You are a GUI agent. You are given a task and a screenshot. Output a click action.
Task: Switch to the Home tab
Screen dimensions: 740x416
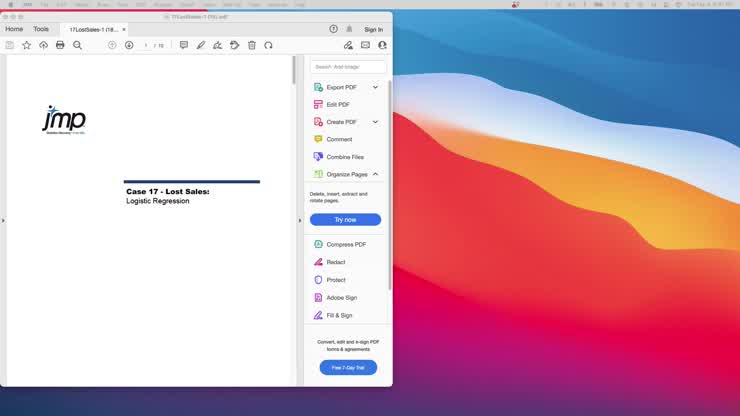[14, 29]
